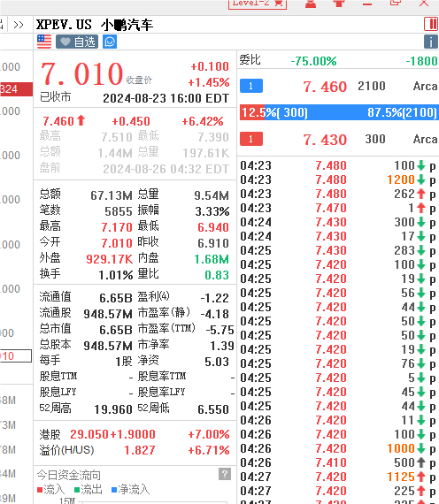Screen dimensions: 439x504
Task: Open the blue chat share icon
Action: point(110,42)
